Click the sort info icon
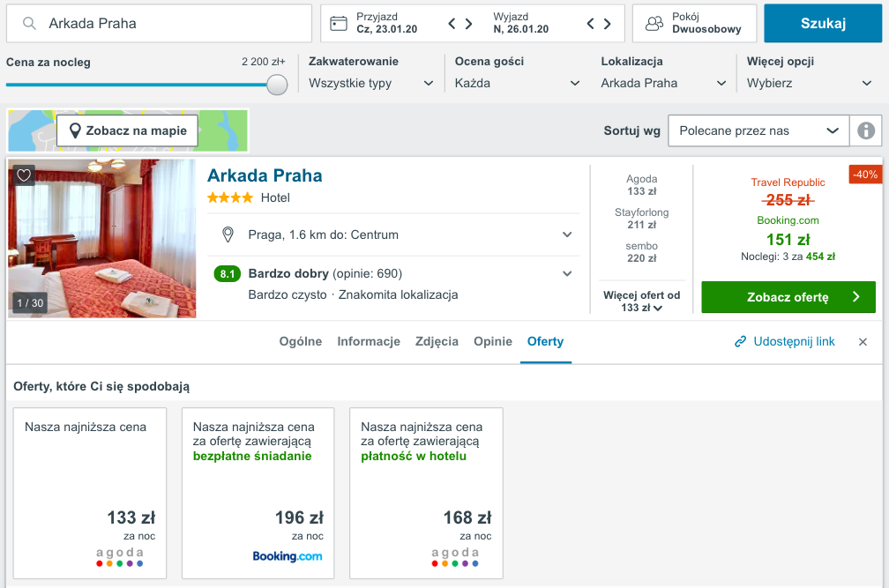 tap(866, 130)
